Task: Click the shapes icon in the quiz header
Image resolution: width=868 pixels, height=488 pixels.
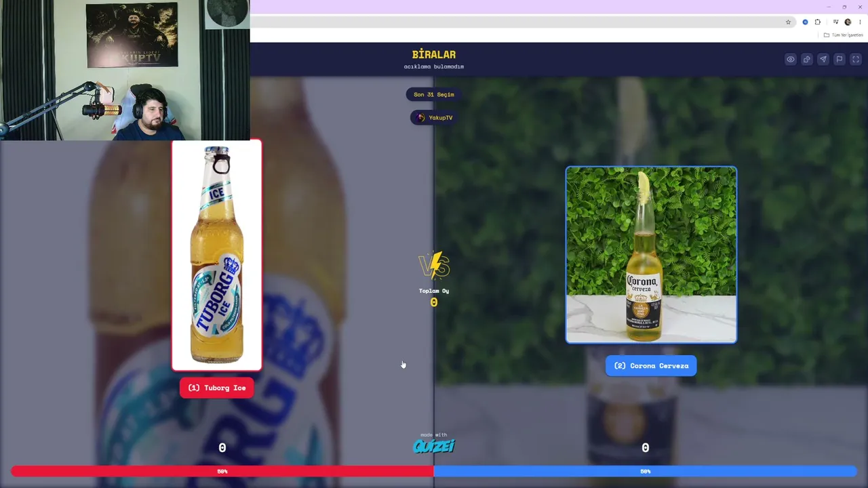Action: pos(807,60)
